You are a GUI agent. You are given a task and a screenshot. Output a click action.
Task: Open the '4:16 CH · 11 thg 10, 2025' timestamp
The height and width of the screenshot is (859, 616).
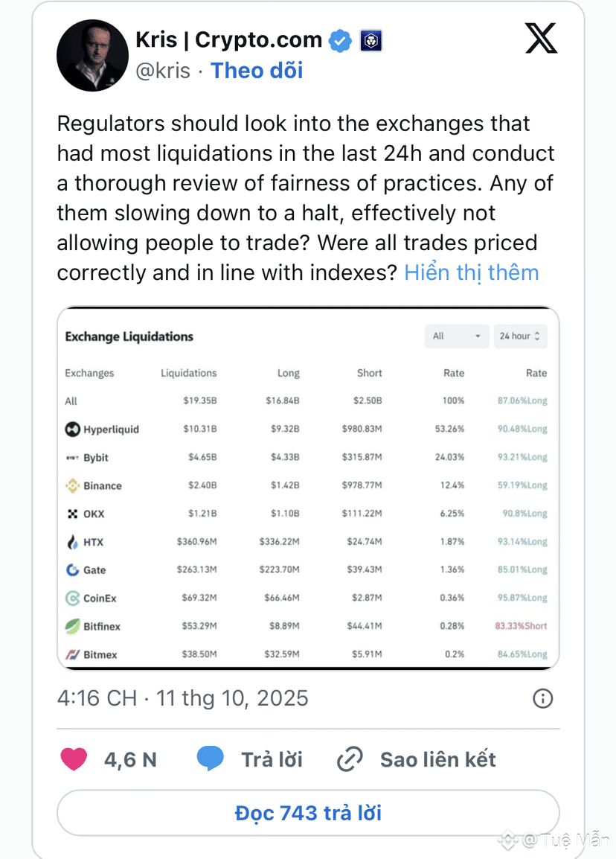point(183,698)
